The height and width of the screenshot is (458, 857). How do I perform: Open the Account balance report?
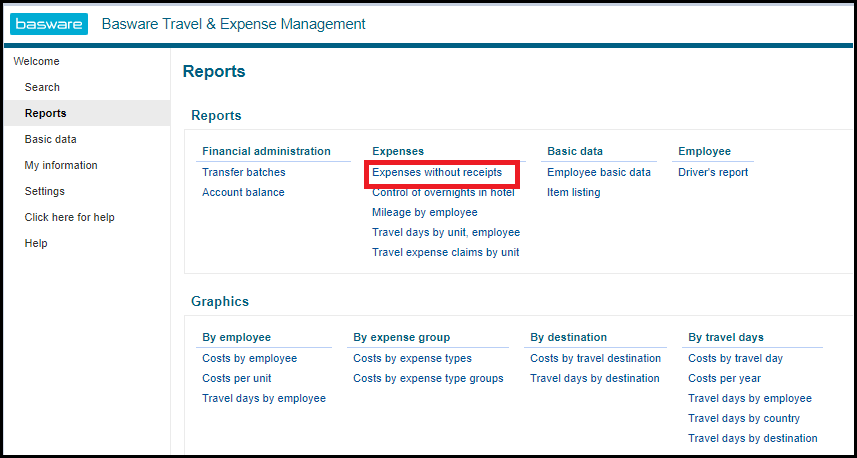(243, 192)
